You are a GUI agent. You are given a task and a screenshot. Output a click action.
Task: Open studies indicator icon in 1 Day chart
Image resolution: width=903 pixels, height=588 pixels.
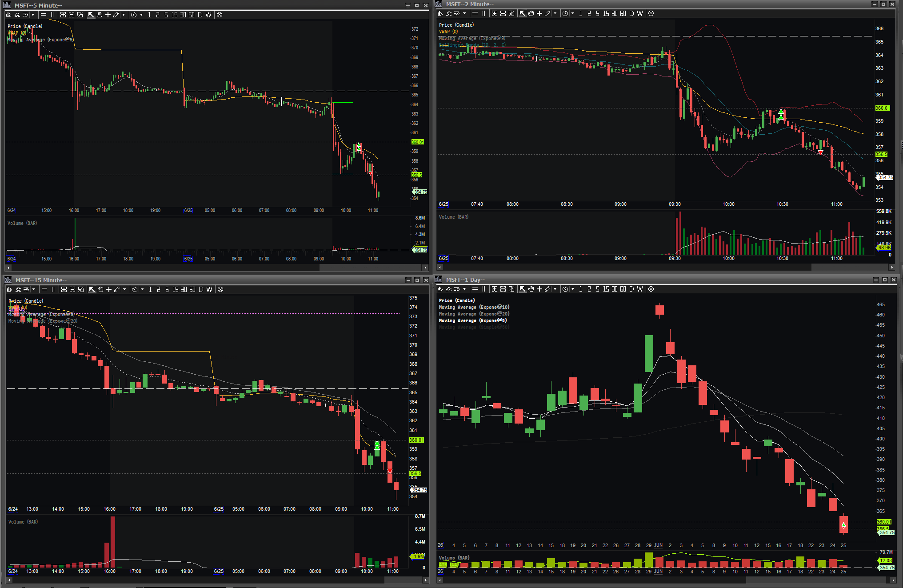448,289
